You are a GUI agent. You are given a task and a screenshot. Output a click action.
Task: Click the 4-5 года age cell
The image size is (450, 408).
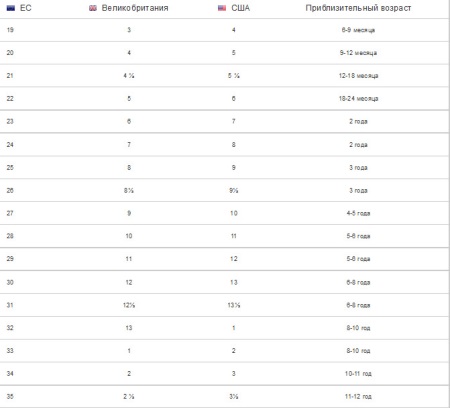point(358,213)
